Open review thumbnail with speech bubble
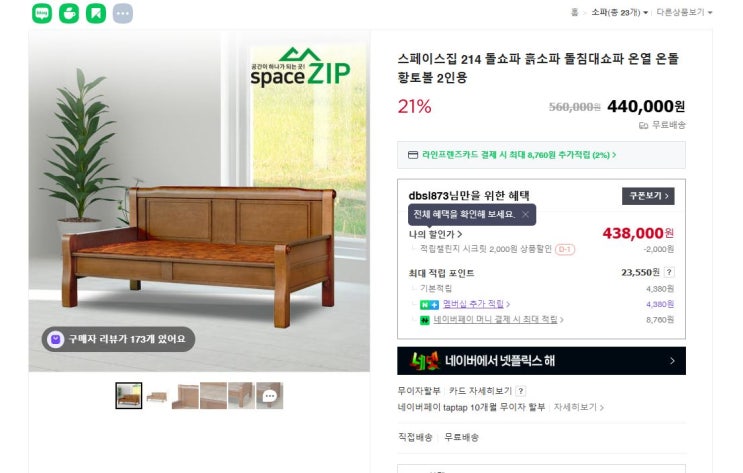 tap(270, 396)
